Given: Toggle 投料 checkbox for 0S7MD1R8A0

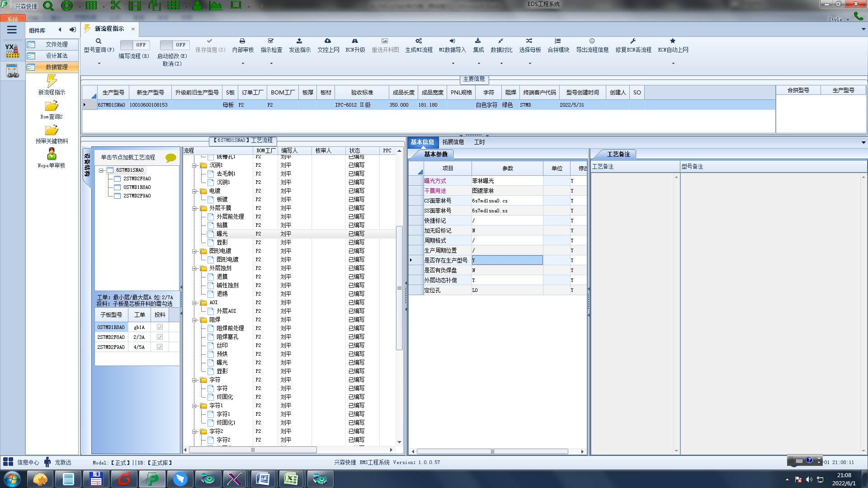Looking at the screenshot, I should pos(160,327).
